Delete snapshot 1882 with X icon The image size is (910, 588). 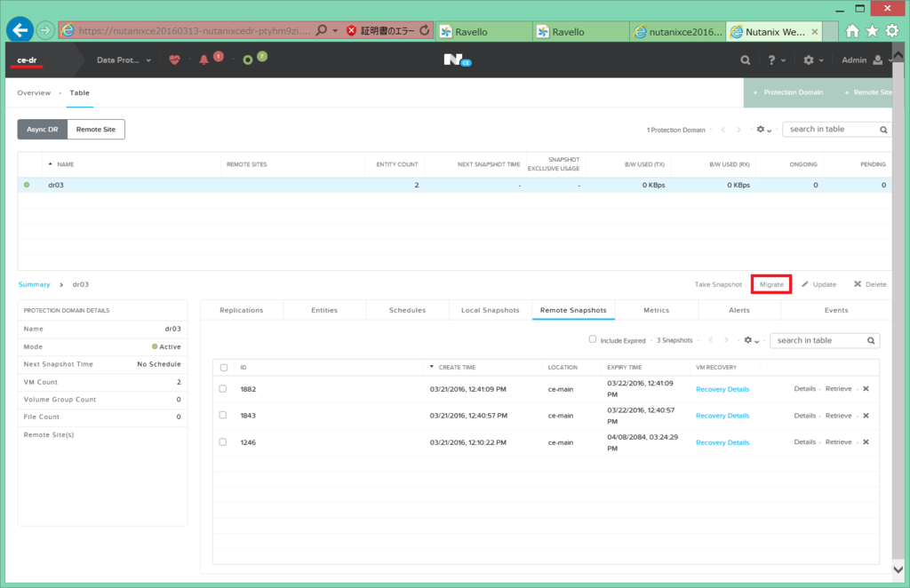click(x=866, y=388)
